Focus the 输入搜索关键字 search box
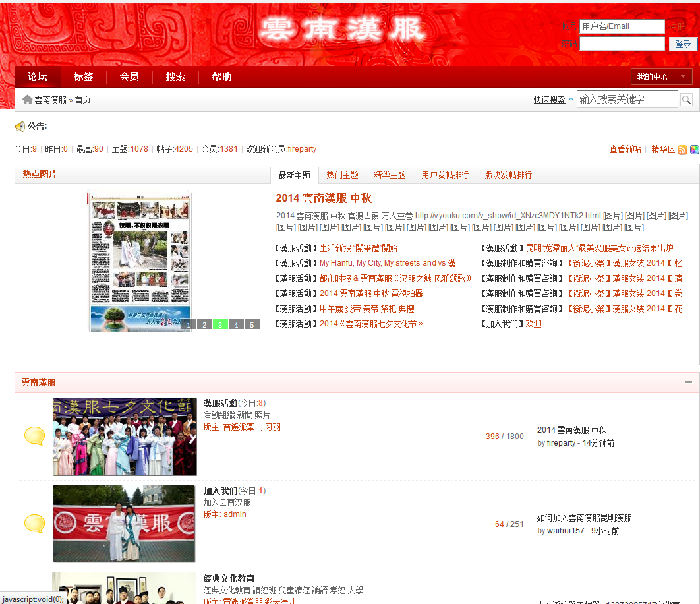The image size is (700, 604). (x=627, y=99)
